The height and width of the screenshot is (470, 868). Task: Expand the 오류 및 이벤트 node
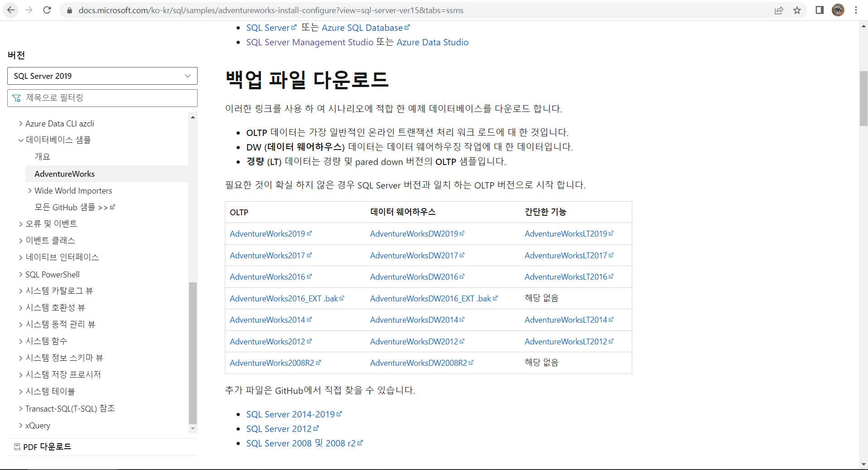click(21, 224)
